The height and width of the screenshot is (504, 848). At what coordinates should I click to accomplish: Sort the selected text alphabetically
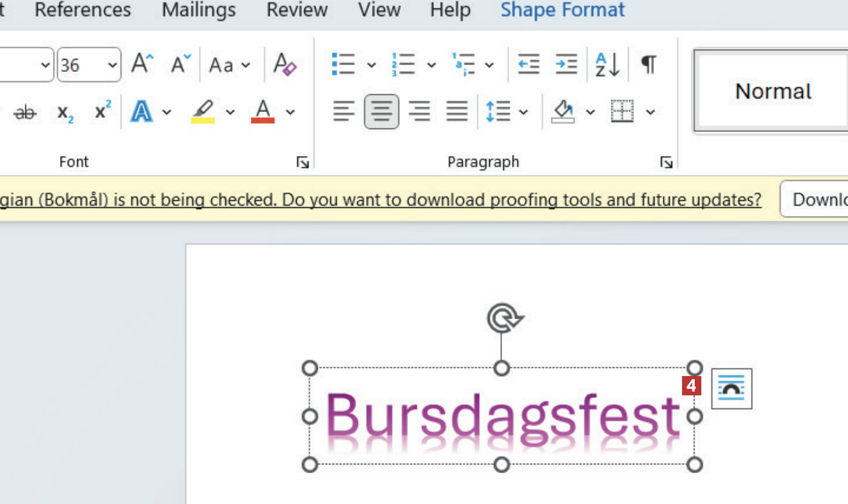(x=607, y=65)
